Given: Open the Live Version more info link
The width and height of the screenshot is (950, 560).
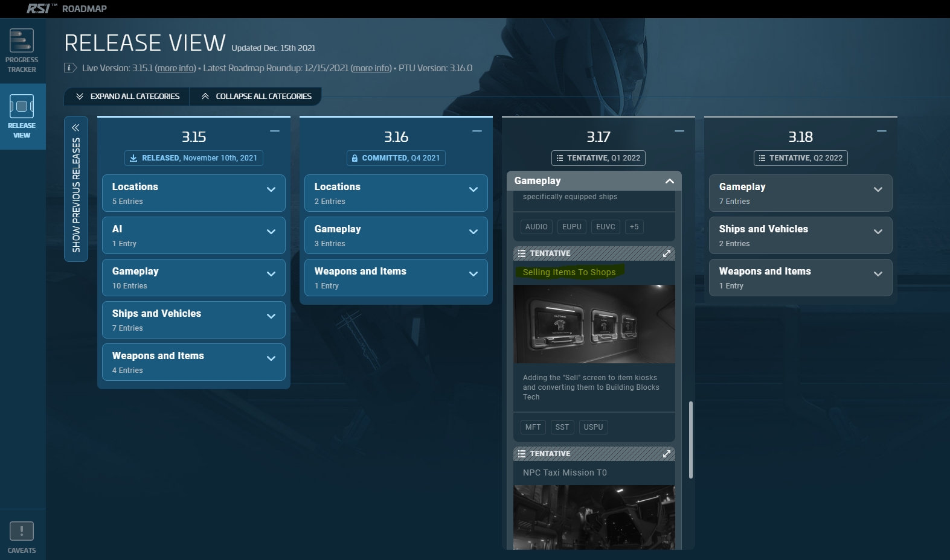Looking at the screenshot, I should pyautogui.click(x=175, y=68).
